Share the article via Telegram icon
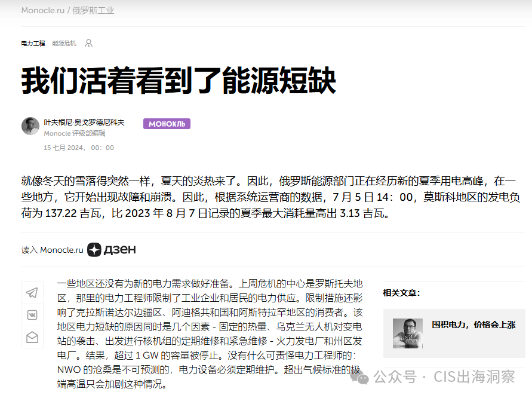Image resolution: width=532 pixels, height=398 pixels. [32, 292]
